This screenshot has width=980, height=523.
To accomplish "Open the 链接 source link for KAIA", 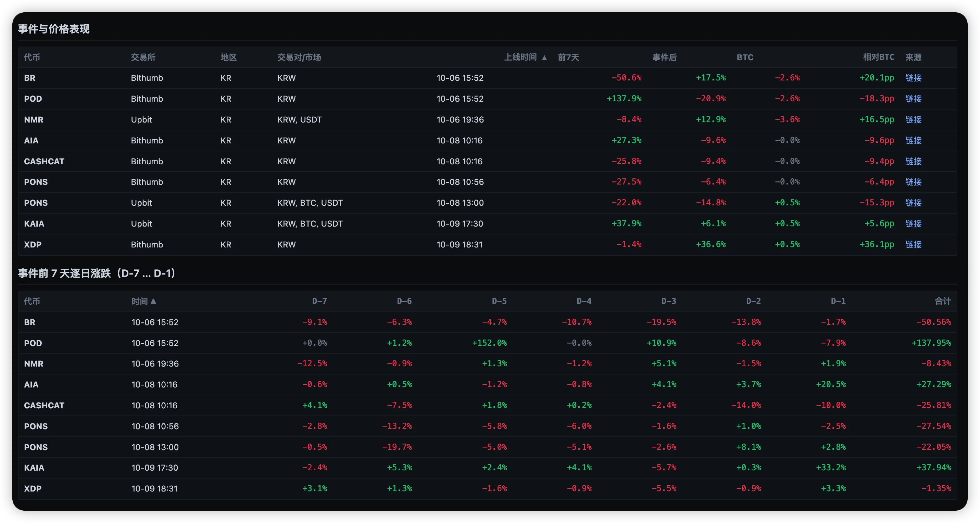I will pos(914,224).
